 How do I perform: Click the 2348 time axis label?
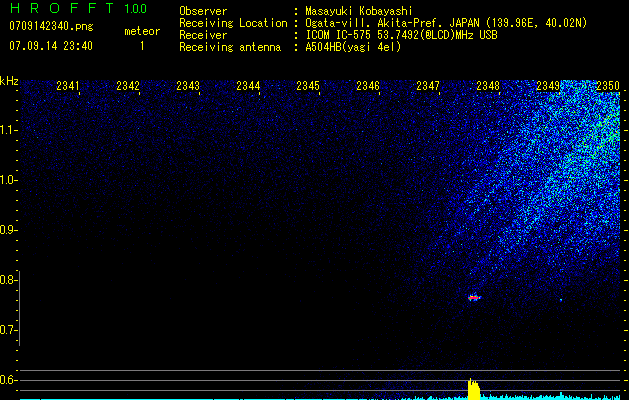coord(488,86)
